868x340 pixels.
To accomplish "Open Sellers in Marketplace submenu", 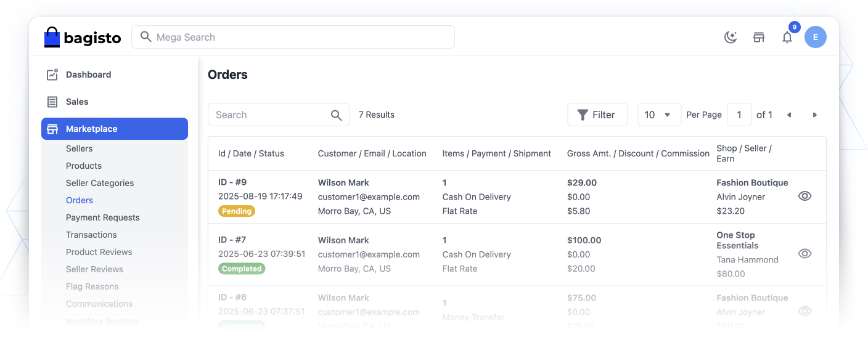I will (x=80, y=148).
